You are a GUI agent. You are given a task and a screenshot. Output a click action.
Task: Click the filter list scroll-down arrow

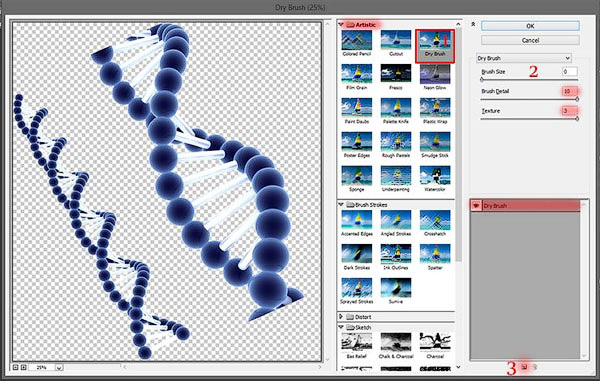pyautogui.click(x=458, y=367)
